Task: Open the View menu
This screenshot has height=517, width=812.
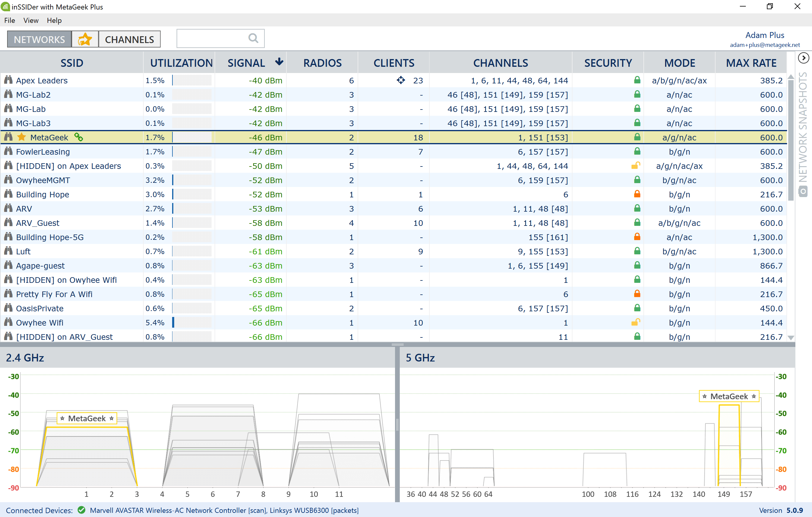Action: pos(31,20)
